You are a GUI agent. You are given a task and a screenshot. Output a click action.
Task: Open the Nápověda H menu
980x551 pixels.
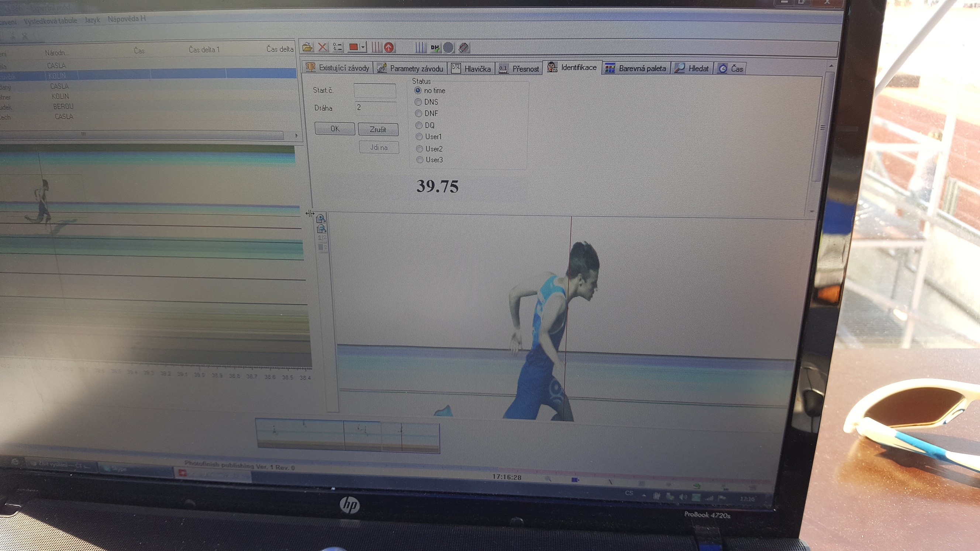pyautogui.click(x=127, y=19)
